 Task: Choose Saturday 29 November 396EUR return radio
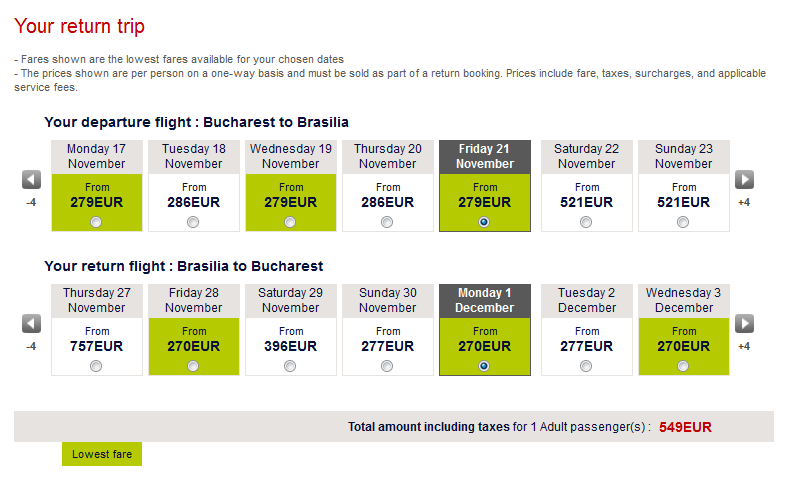click(x=290, y=366)
